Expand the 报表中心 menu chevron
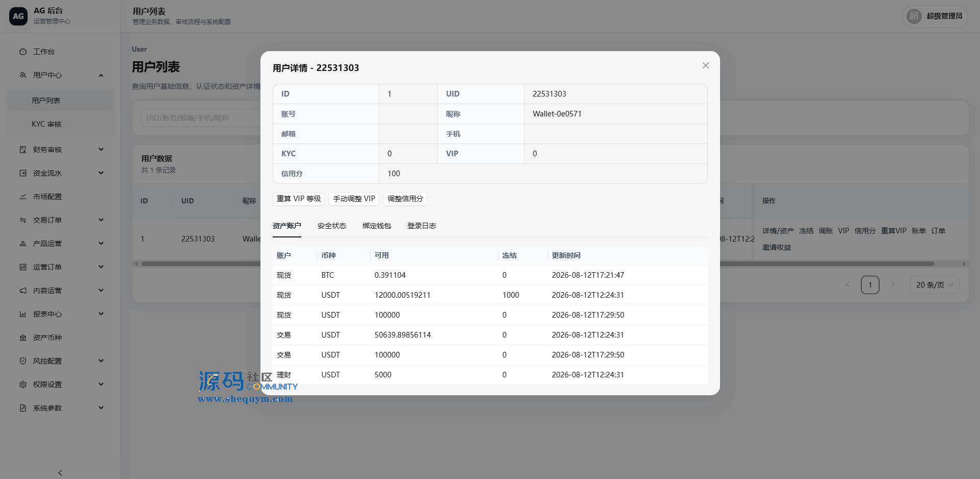The image size is (980, 479). coord(101,314)
